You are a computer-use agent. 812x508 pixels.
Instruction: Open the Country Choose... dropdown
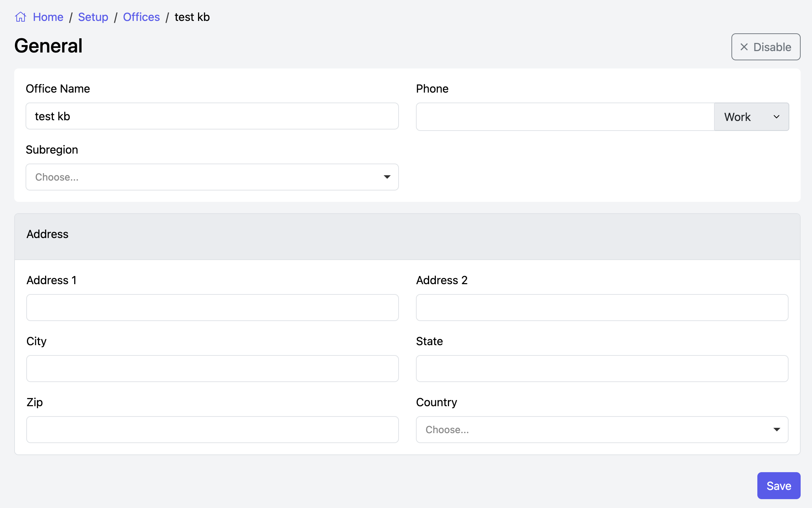pos(602,430)
